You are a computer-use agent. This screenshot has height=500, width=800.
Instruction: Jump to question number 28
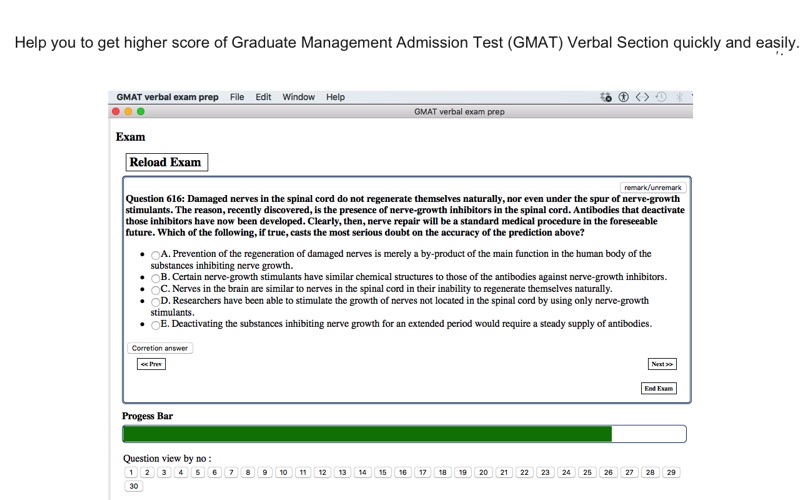coord(650,472)
